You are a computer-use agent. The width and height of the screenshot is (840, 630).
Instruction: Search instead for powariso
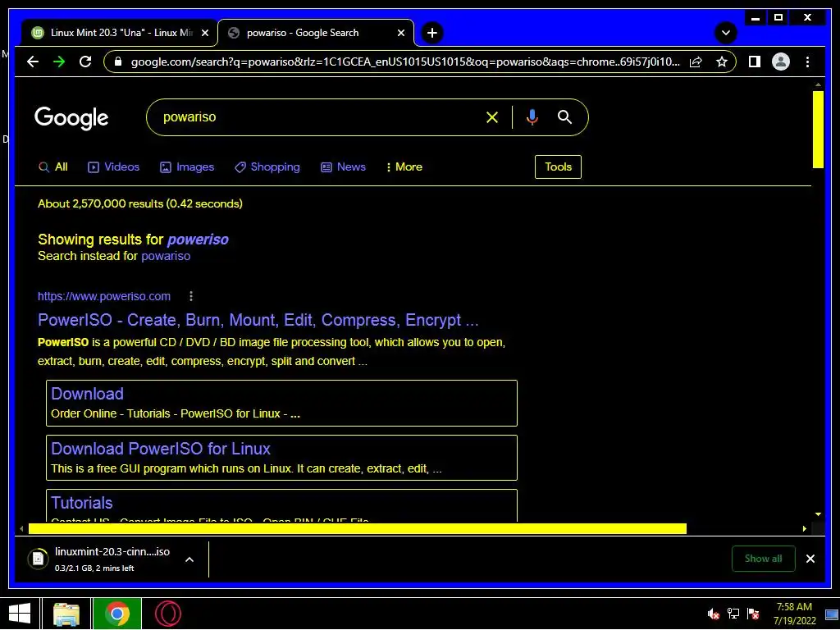pyautogui.click(x=166, y=256)
